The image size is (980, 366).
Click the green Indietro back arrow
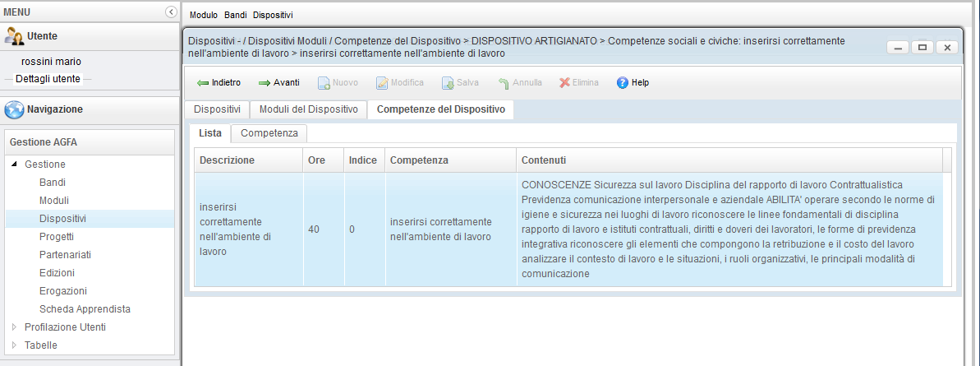[203, 83]
